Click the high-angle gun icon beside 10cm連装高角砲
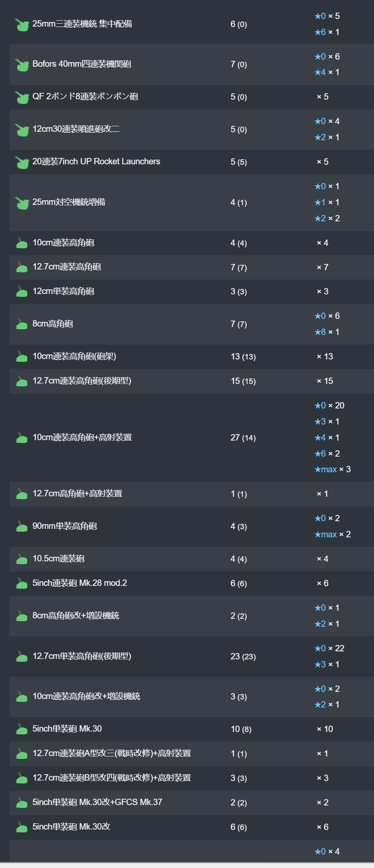 (x=22, y=243)
